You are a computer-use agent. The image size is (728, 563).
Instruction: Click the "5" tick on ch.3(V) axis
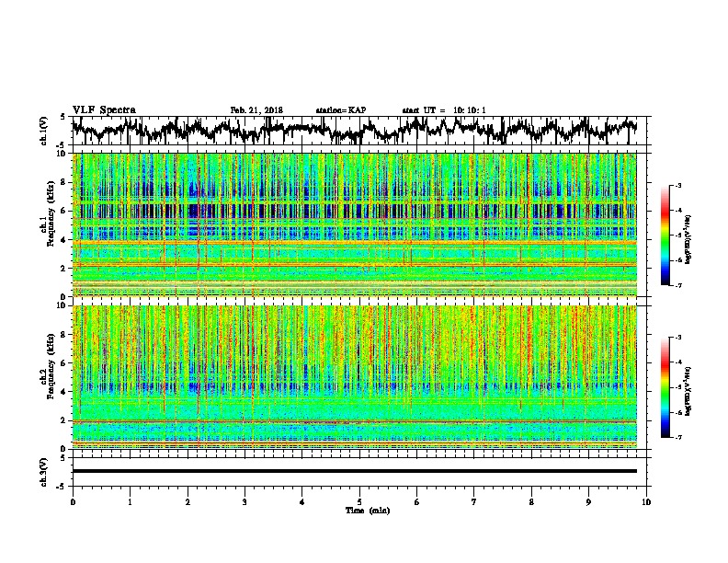click(63, 458)
